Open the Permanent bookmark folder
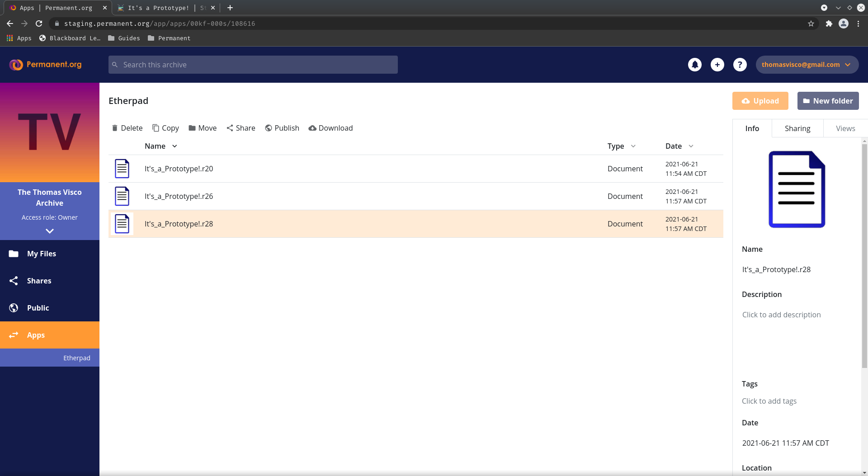 (x=169, y=38)
